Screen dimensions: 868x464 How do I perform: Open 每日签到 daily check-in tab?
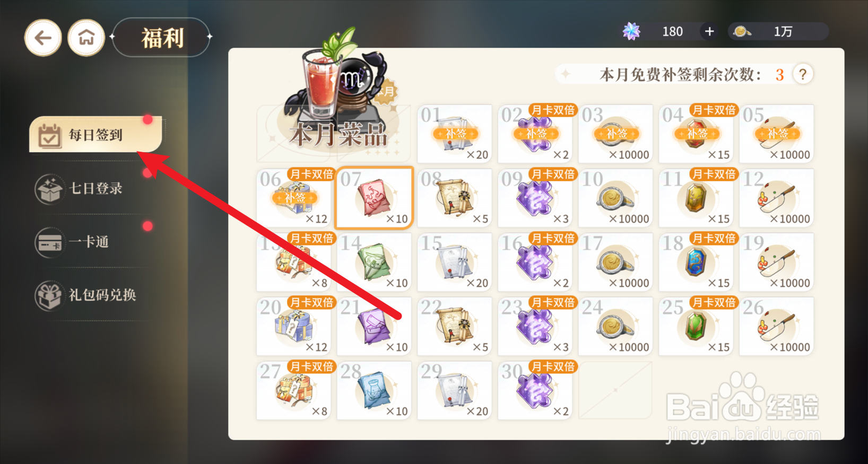96,135
